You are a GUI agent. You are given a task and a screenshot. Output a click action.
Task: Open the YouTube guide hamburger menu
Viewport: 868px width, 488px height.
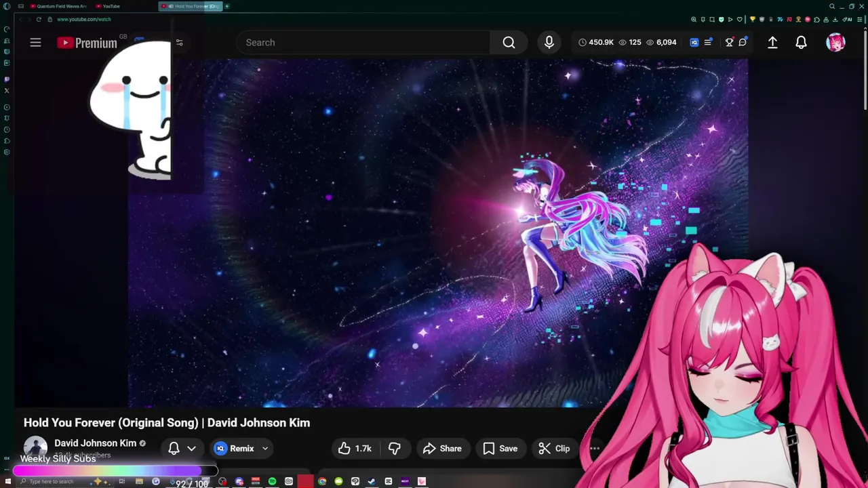click(x=35, y=42)
